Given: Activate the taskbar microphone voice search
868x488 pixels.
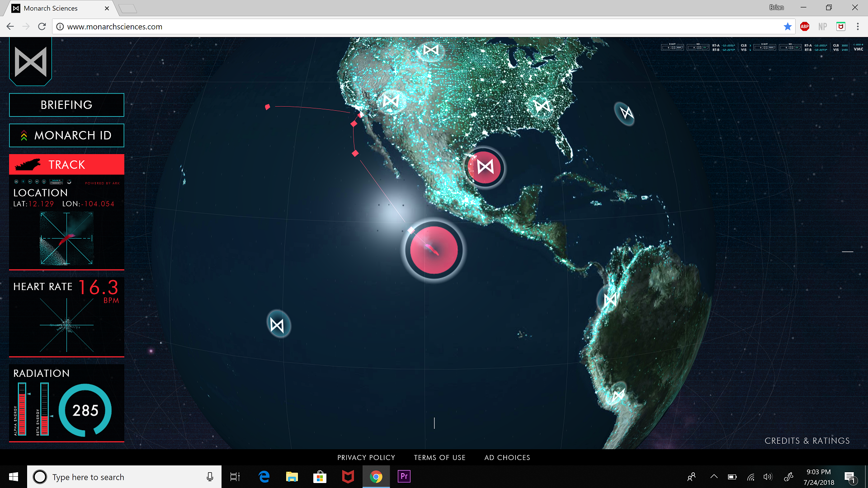Looking at the screenshot, I should (x=210, y=477).
